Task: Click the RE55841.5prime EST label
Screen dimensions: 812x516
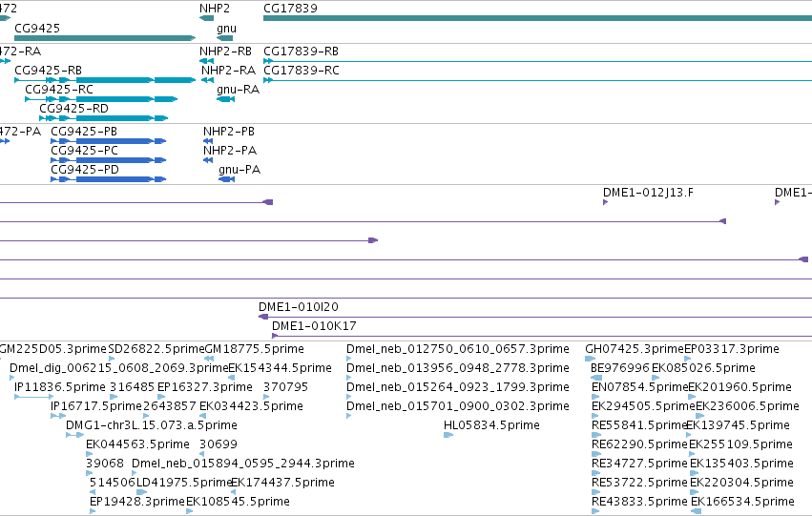Action: pos(639,425)
